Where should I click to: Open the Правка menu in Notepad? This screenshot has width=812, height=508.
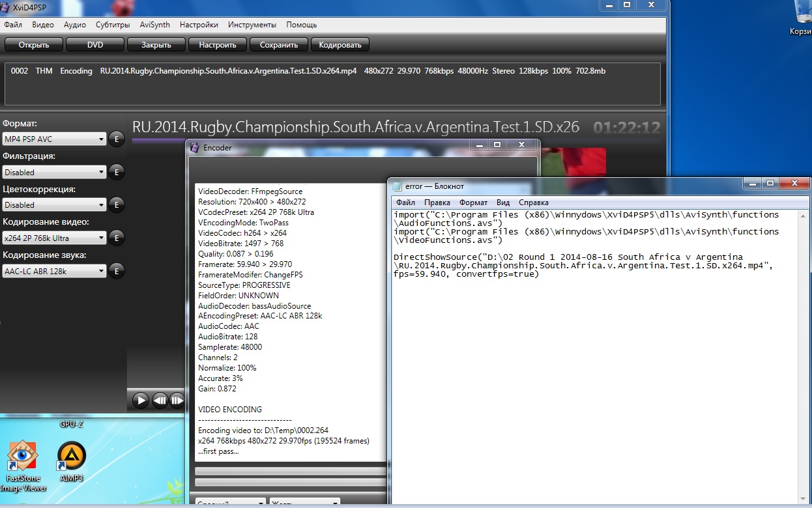[437, 203]
